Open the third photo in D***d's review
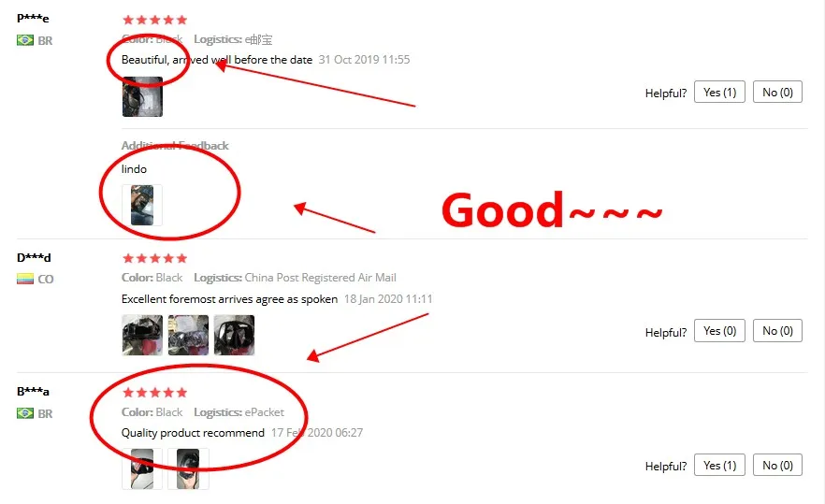This screenshot has width=825, height=504. 234,335
